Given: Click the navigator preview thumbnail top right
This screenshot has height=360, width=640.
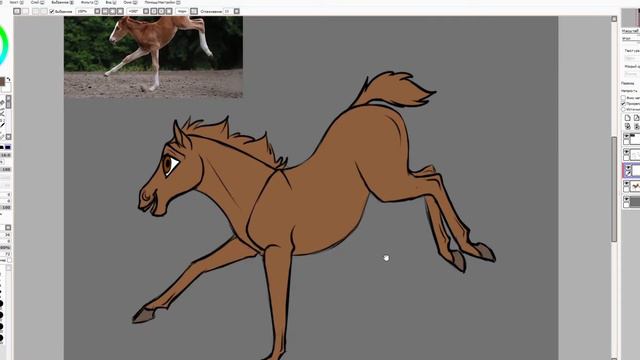Looking at the screenshot, I should (631, 18).
